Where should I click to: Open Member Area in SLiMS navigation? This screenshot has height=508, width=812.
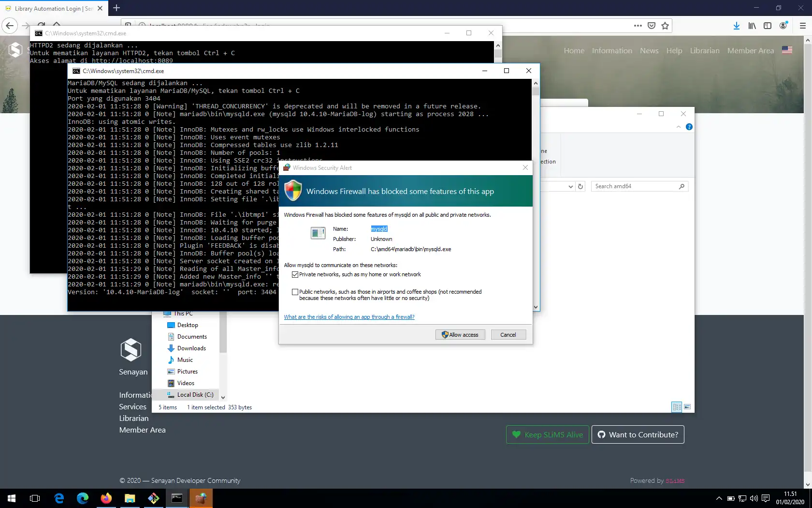[x=751, y=50]
